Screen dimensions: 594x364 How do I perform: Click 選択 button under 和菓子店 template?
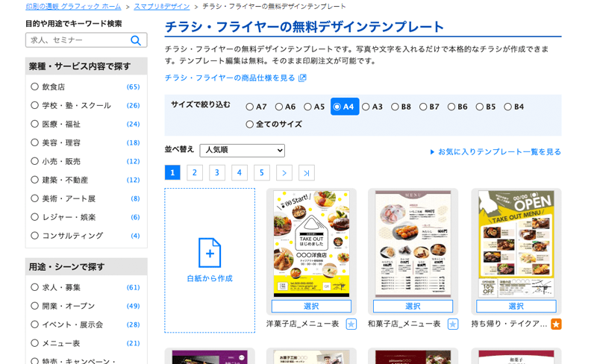point(413,307)
